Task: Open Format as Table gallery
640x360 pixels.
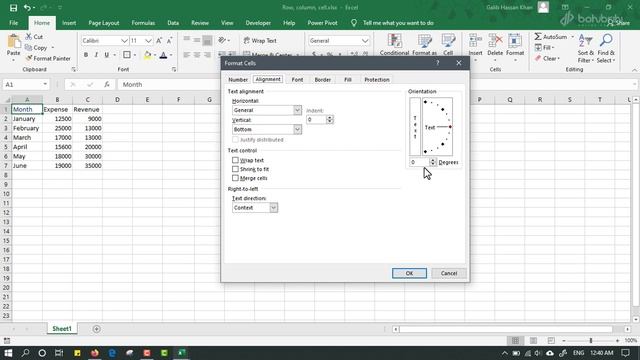Action: [x=424, y=45]
